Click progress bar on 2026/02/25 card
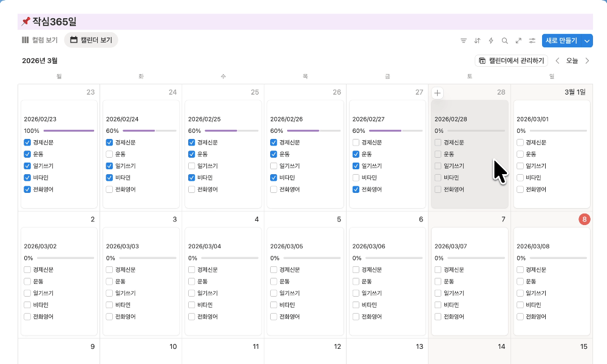The height and width of the screenshot is (364, 607). coord(221,130)
